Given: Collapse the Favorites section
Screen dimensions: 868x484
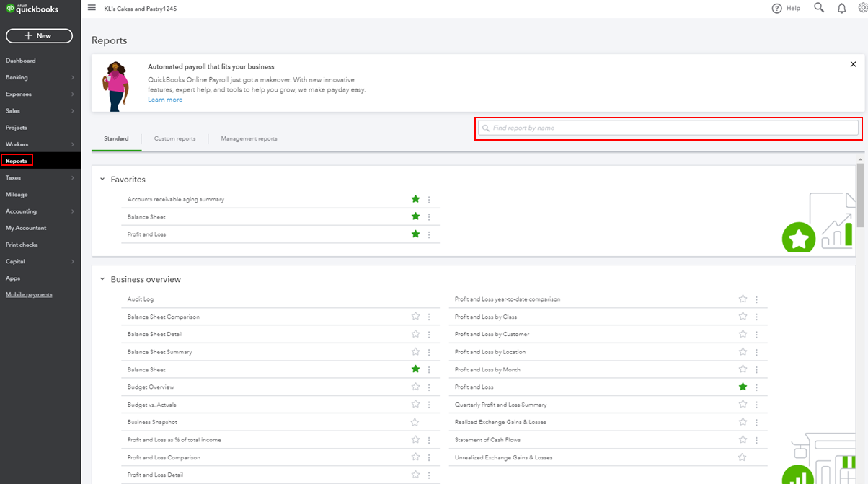Looking at the screenshot, I should [x=102, y=180].
